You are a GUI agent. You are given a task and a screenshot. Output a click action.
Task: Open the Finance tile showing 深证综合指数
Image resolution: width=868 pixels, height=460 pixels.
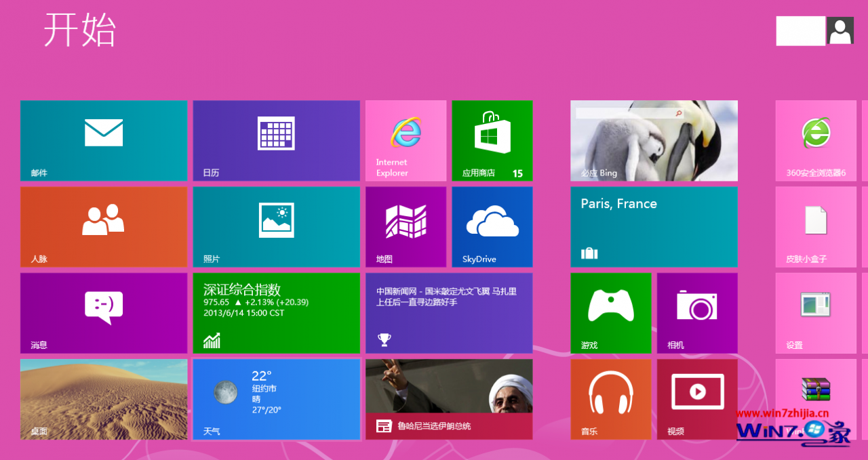point(276,313)
